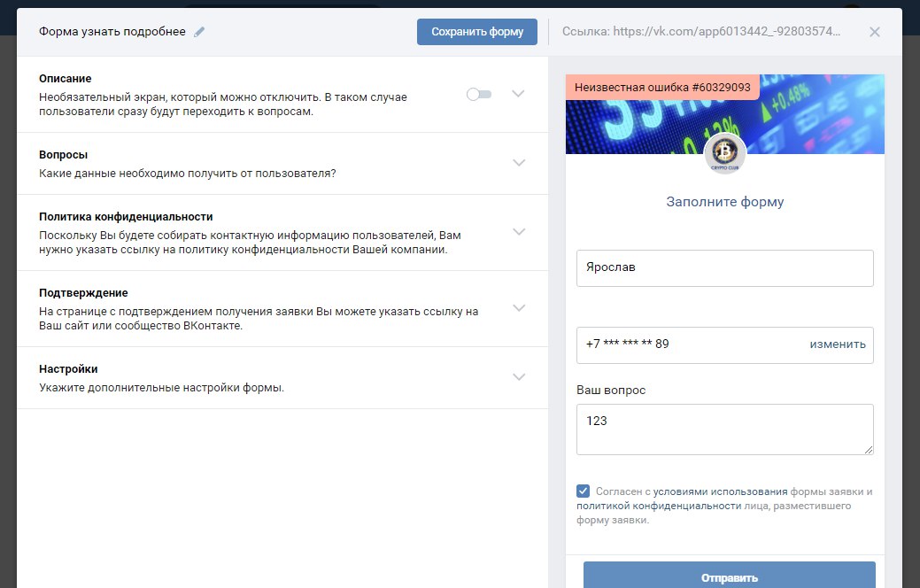The height and width of the screenshot is (588, 920).
Task: Click the Ваш вопрос text area
Action: click(724, 429)
